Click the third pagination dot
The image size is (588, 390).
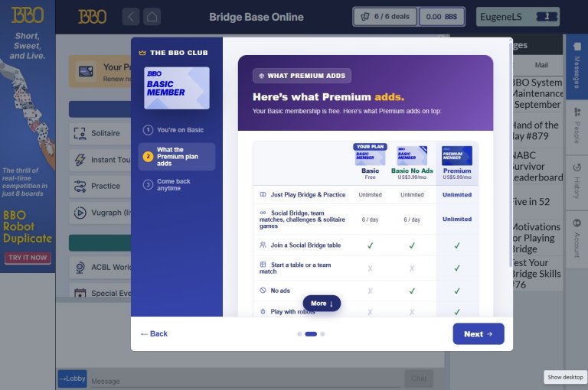(322, 334)
